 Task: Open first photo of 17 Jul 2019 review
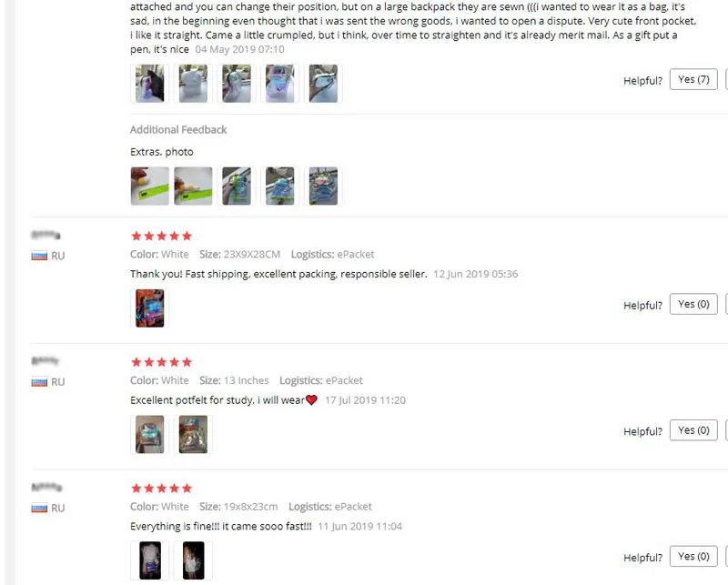(149, 435)
